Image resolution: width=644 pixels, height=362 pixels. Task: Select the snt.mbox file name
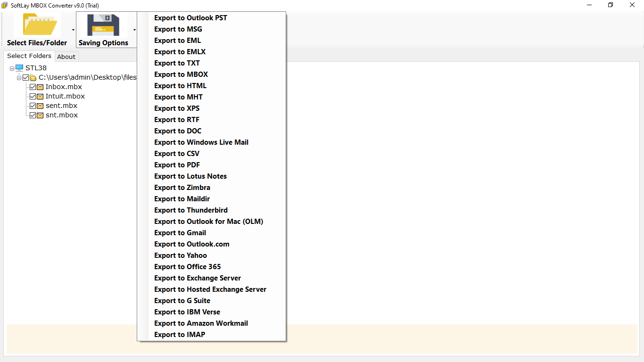click(x=62, y=115)
